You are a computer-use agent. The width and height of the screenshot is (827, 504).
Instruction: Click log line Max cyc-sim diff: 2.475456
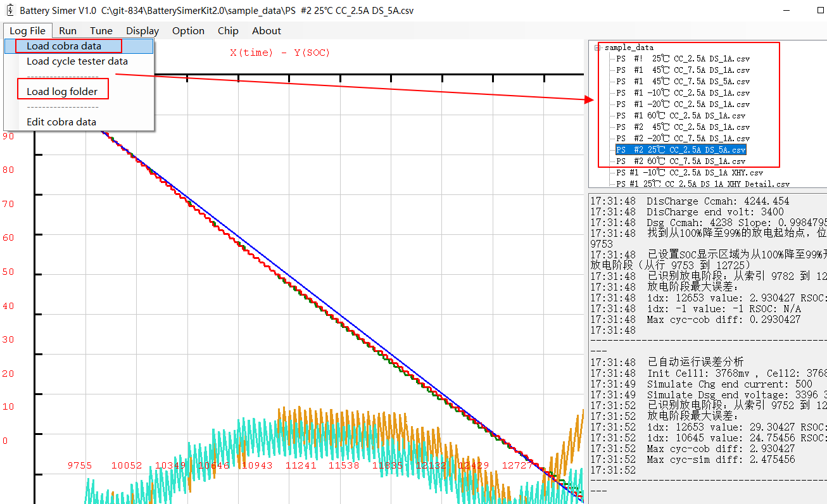(x=692, y=460)
